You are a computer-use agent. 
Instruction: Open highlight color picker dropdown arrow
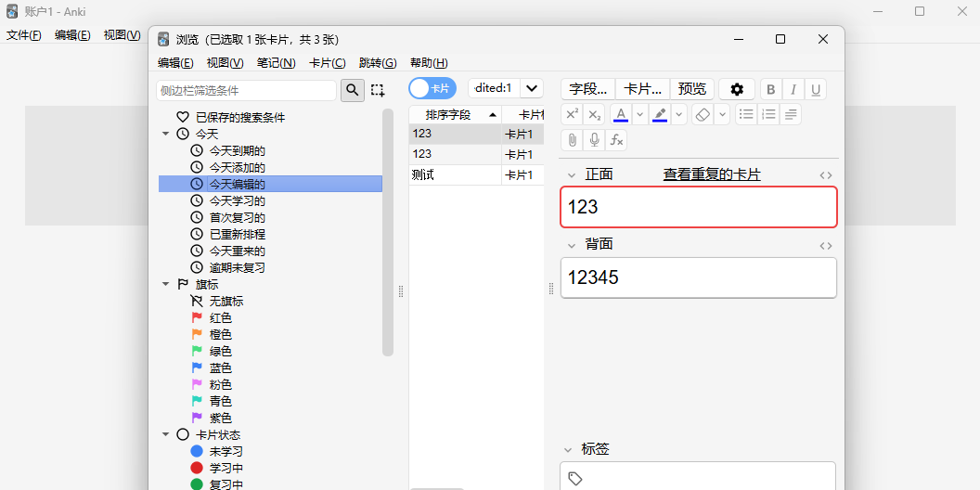[678, 114]
